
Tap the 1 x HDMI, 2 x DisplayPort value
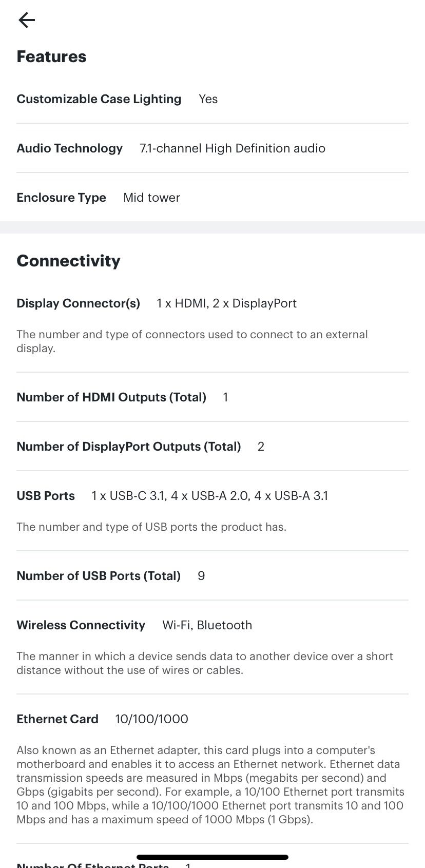click(x=226, y=303)
